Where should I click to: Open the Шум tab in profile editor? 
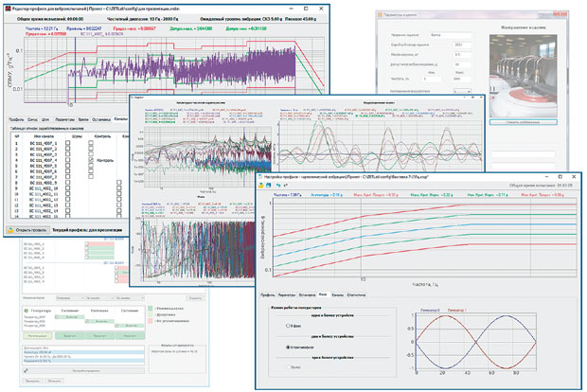[x=45, y=119]
